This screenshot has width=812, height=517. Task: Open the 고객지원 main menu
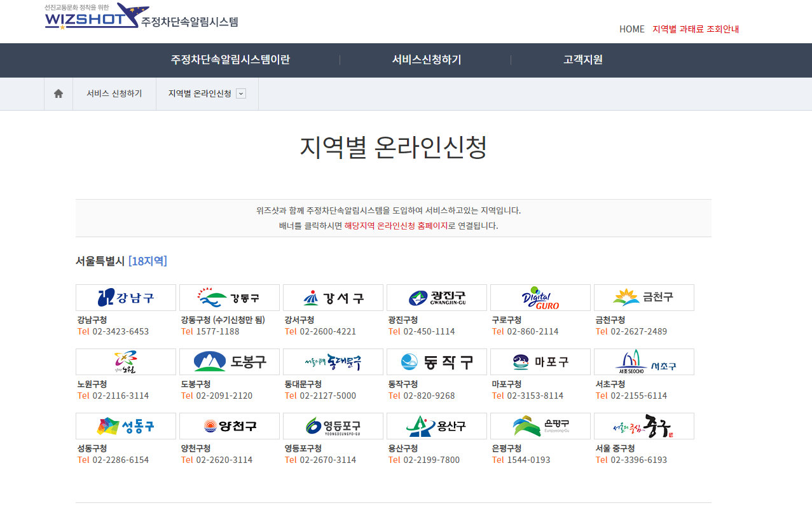pyautogui.click(x=583, y=60)
